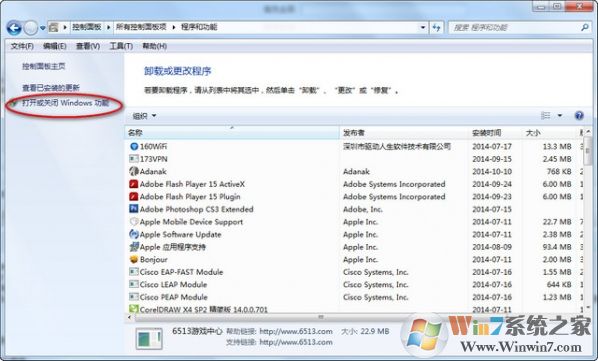Open 控制面板主页 link in sidebar
598x361 pixels.
(43, 66)
